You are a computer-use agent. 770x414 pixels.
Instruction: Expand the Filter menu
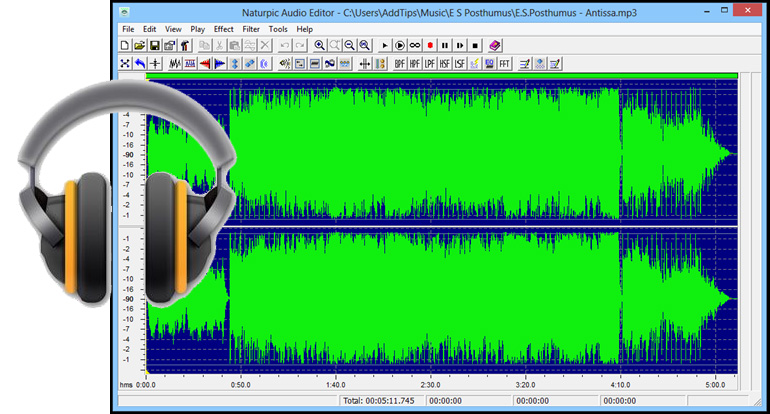click(x=251, y=29)
